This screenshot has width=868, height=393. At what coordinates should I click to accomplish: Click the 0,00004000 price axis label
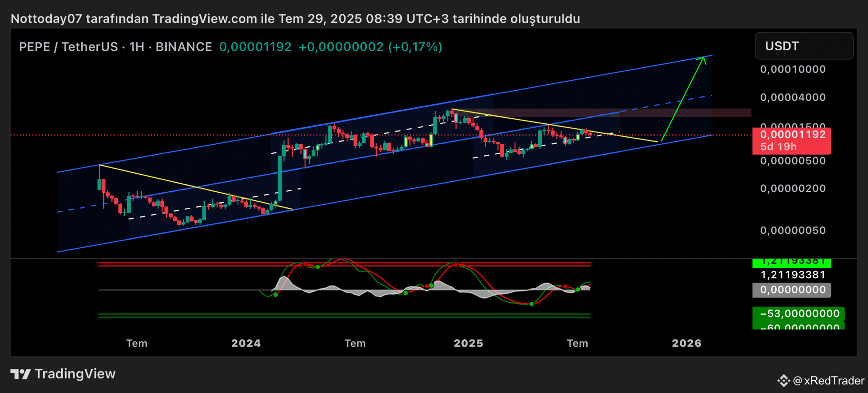(x=793, y=97)
